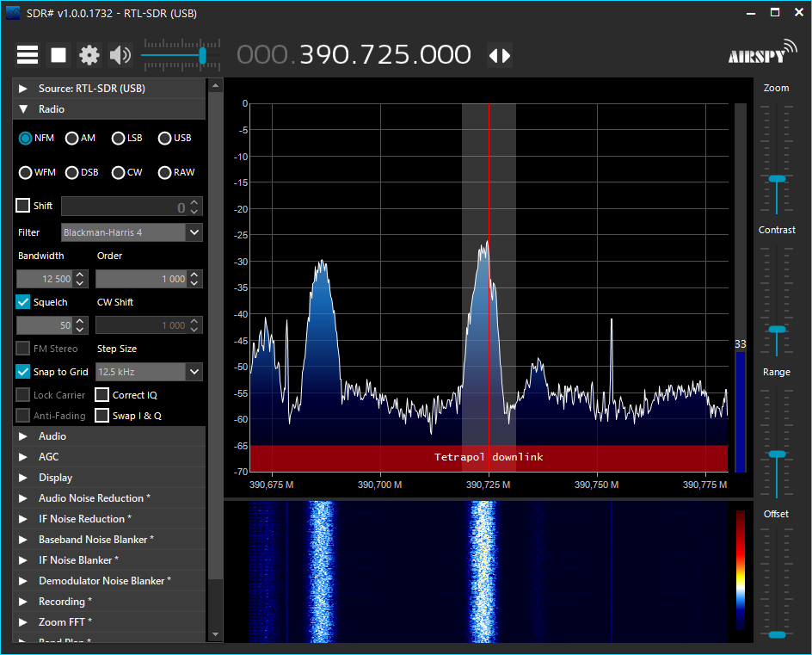
Task: Decrease Squelch value with the down arrow
Action: pyautogui.click(x=80, y=331)
